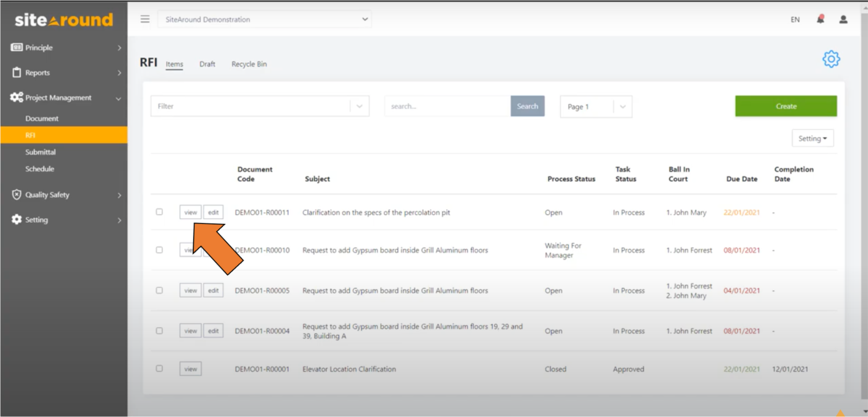Click into the search text field
The image size is (868, 417).
click(446, 105)
